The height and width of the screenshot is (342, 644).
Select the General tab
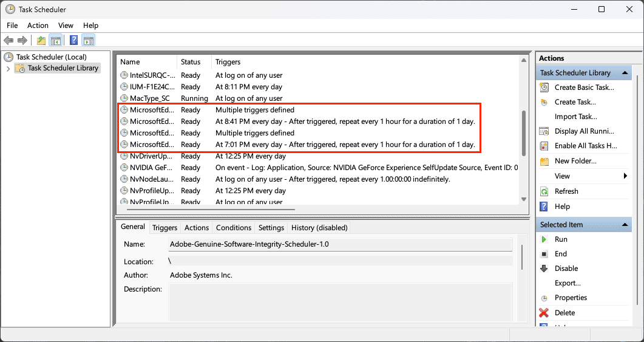click(133, 227)
